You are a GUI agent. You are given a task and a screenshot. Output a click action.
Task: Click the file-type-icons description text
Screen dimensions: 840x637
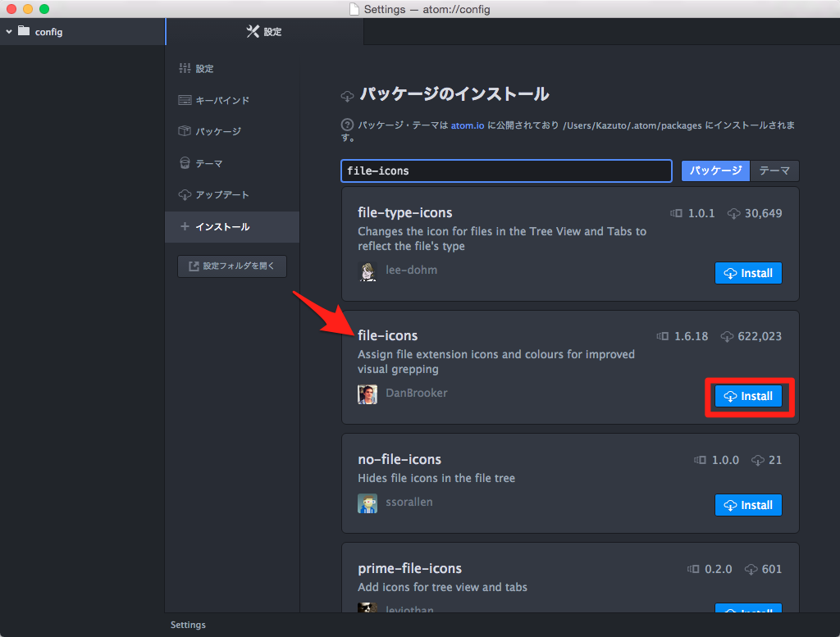[502, 239]
